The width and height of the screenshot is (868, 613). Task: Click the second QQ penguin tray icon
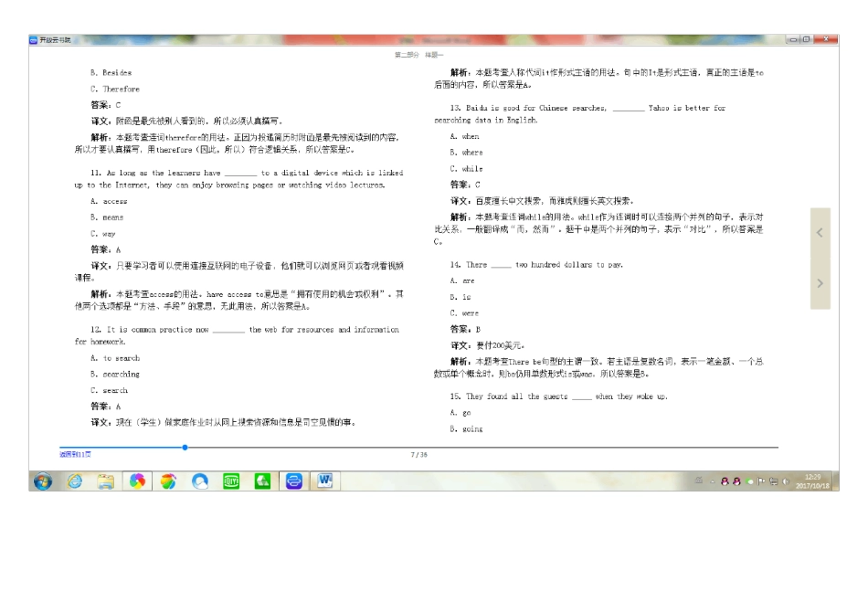(x=736, y=481)
